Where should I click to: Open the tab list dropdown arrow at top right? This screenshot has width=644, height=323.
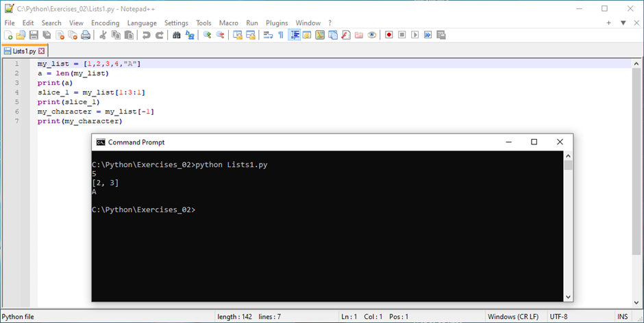click(x=623, y=23)
